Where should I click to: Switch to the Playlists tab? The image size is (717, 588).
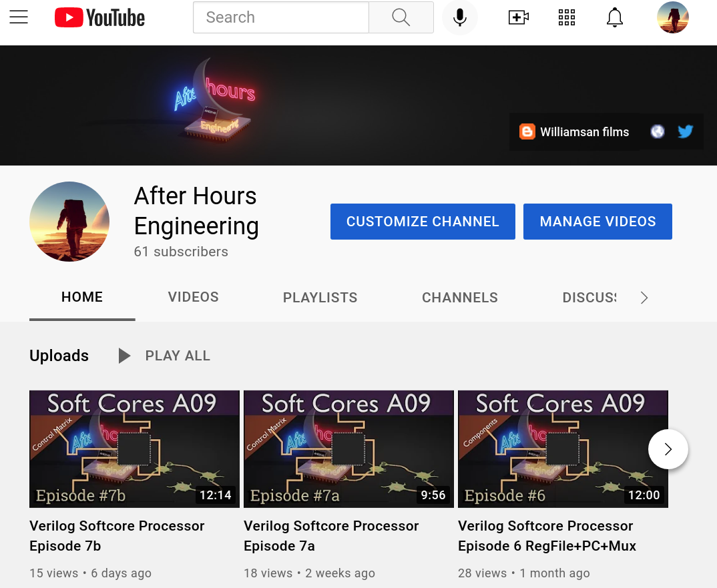tap(320, 298)
